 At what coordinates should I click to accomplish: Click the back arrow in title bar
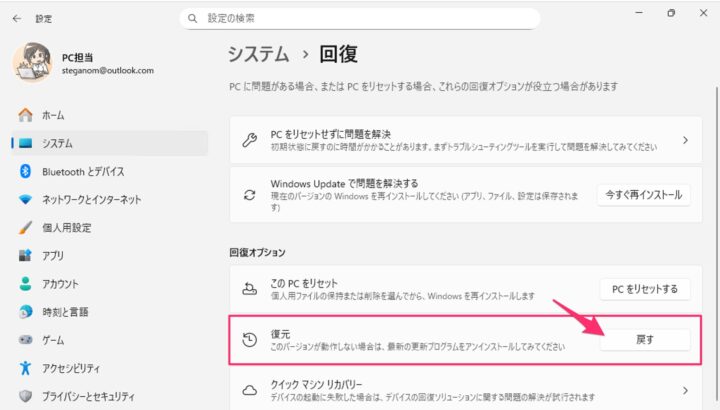(x=17, y=18)
